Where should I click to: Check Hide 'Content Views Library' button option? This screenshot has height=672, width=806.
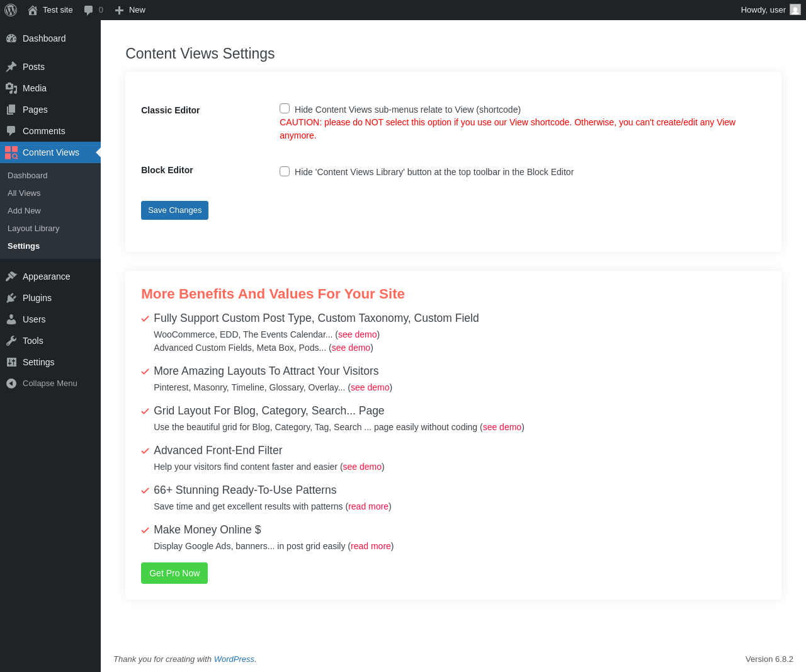coord(285,171)
